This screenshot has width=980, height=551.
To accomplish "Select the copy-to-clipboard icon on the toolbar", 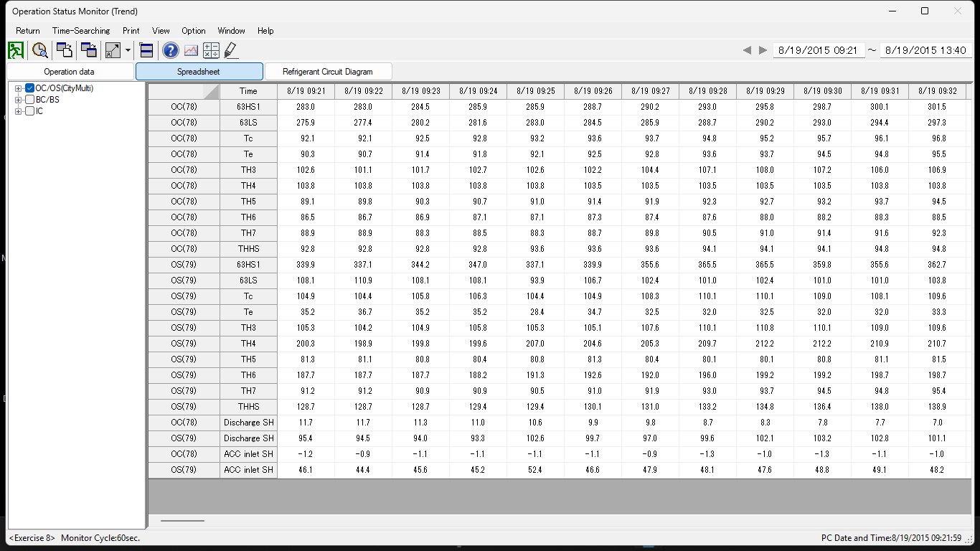I will [x=64, y=50].
